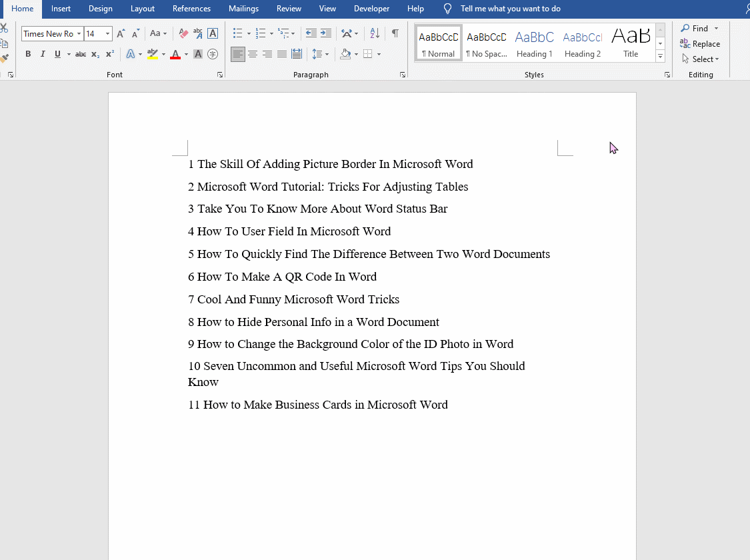Open the Layout tab

pyautogui.click(x=143, y=9)
